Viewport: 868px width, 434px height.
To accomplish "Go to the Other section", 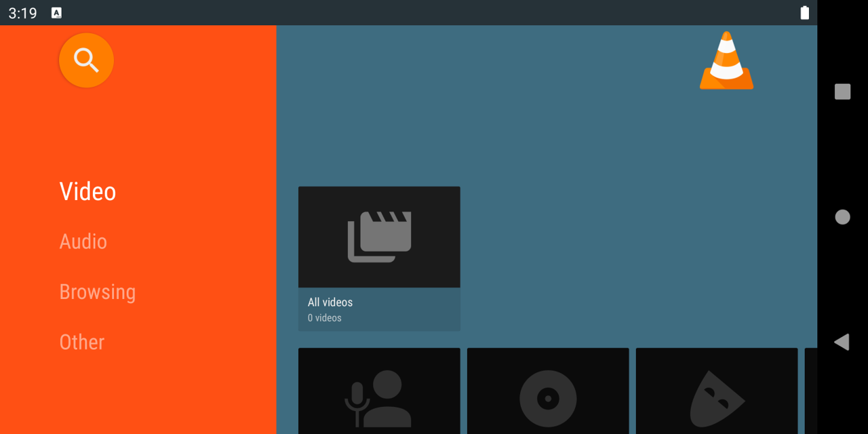I will 82,342.
